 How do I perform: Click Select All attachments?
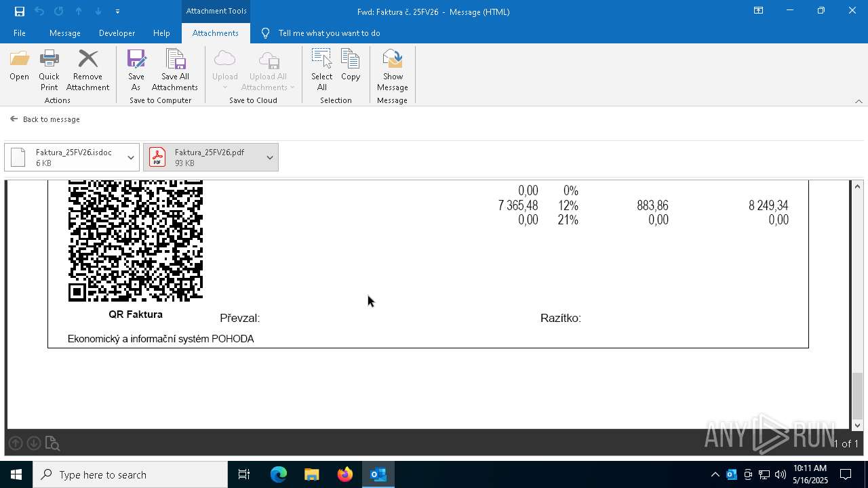321,70
